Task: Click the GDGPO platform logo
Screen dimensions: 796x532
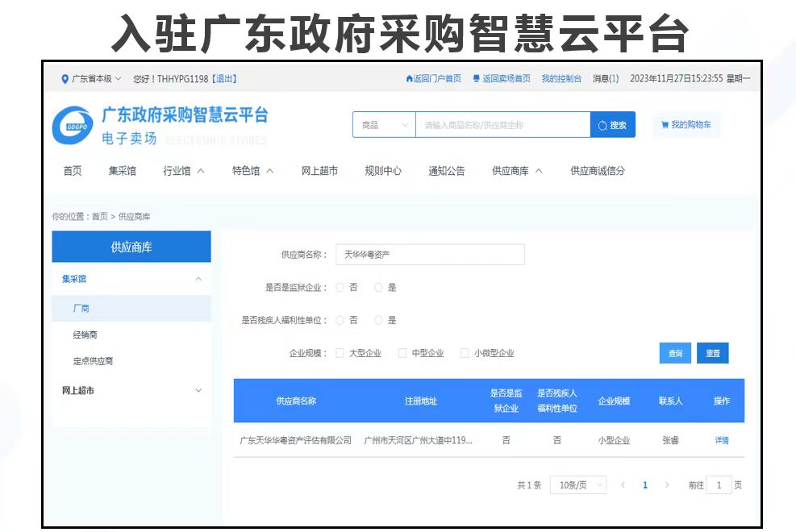Action: (x=73, y=127)
